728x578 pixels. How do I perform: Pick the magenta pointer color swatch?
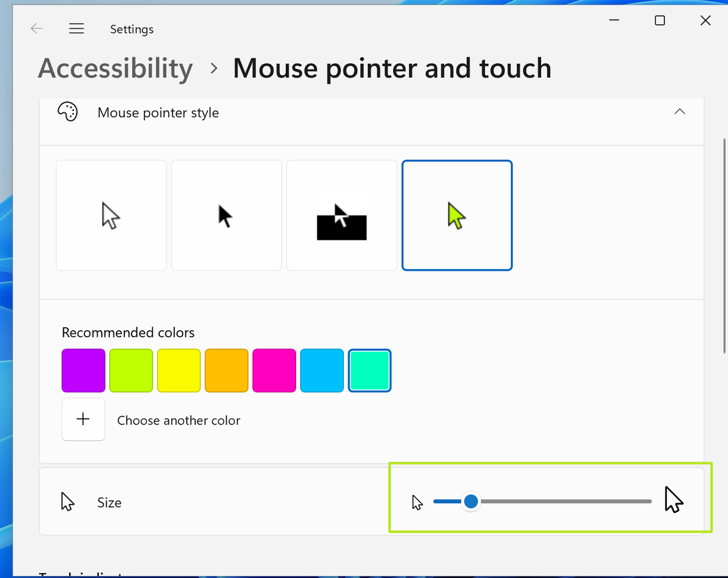(x=274, y=370)
